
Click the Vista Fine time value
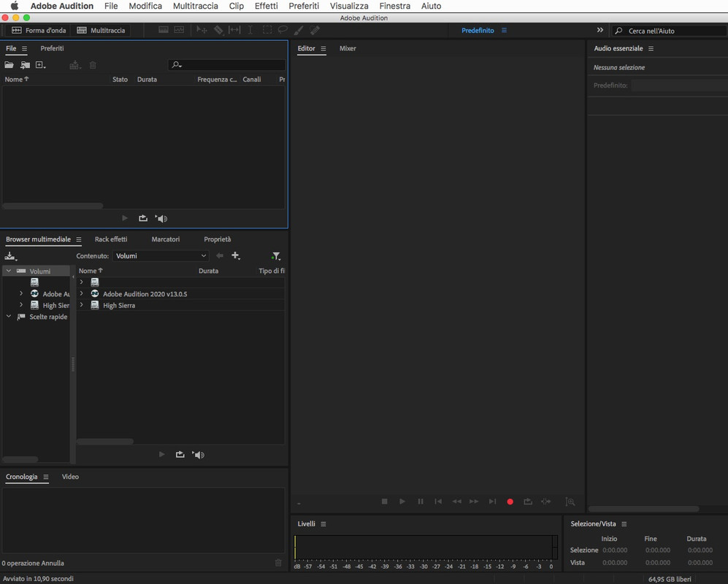click(657, 563)
